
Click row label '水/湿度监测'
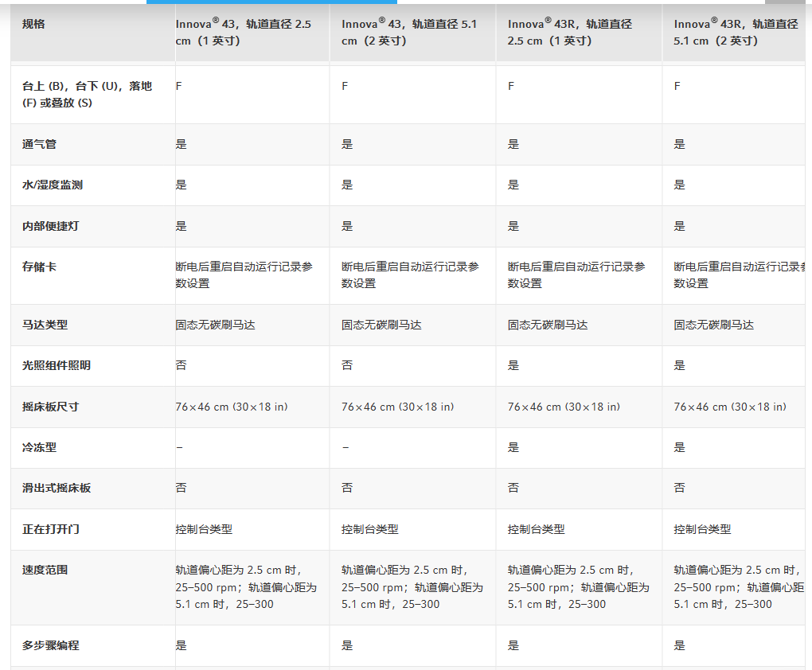(53, 185)
